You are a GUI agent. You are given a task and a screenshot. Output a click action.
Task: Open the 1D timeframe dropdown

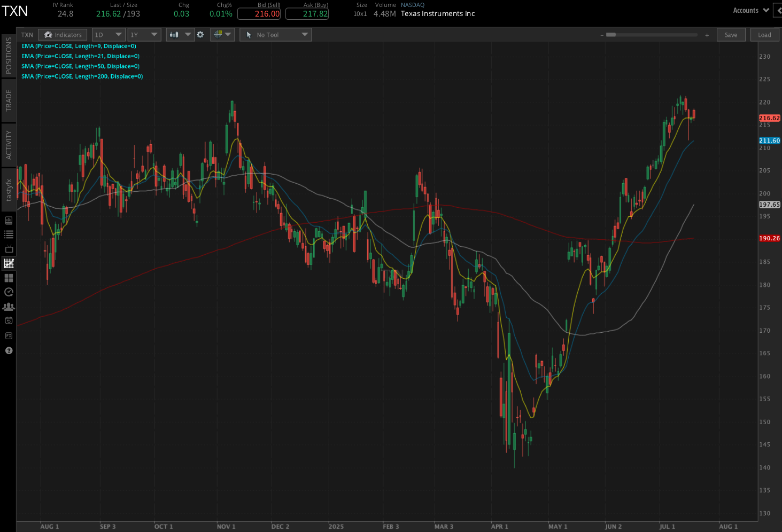(108, 34)
